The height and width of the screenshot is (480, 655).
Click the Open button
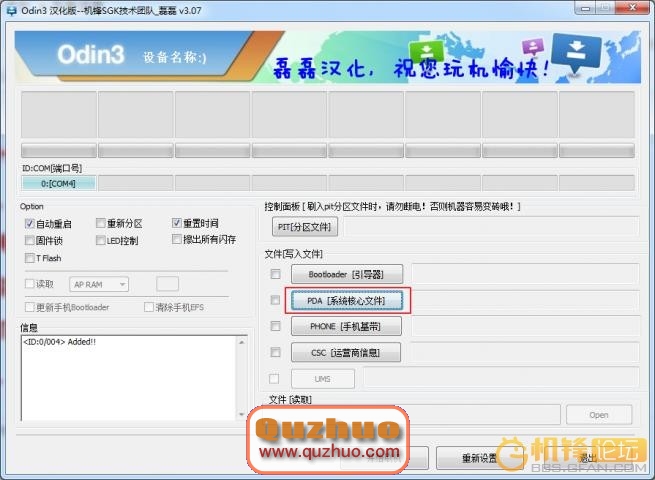[x=599, y=415]
